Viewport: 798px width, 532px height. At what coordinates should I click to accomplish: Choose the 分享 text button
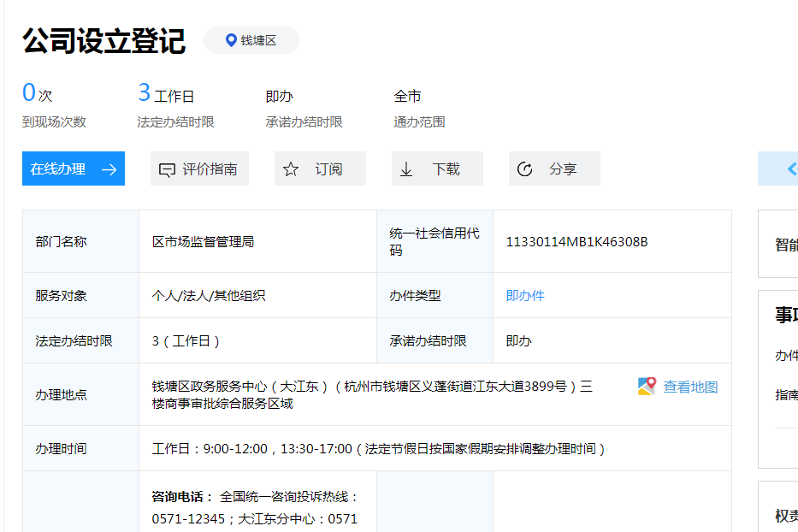[563, 169]
